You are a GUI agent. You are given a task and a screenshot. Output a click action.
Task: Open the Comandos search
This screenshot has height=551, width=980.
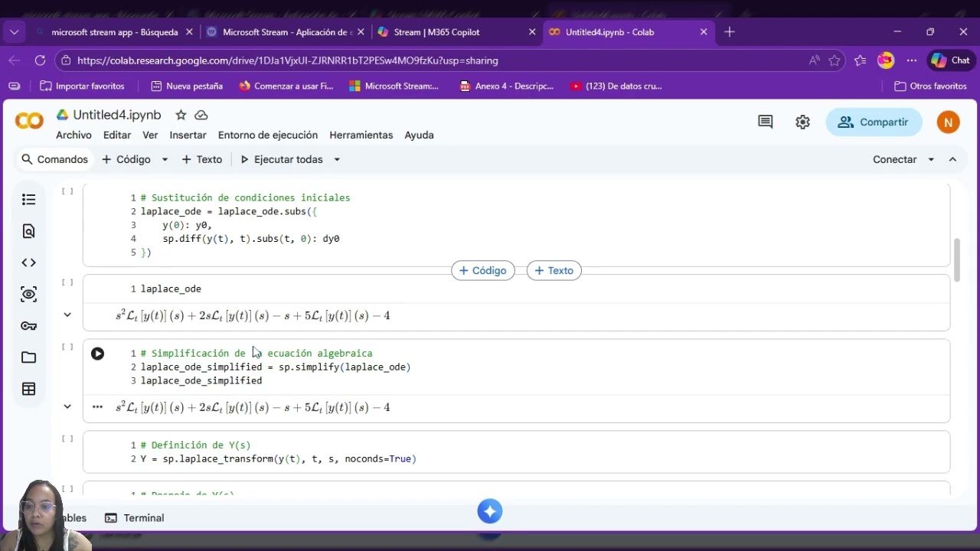pos(54,159)
